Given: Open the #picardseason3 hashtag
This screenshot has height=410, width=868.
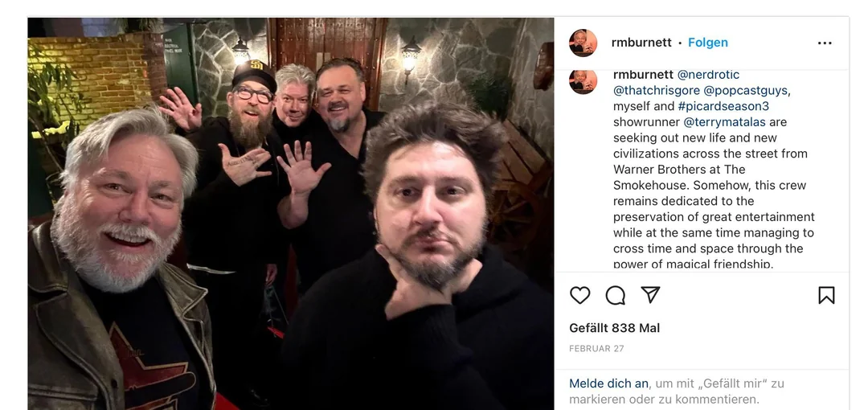Looking at the screenshot, I should coord(723,106).
